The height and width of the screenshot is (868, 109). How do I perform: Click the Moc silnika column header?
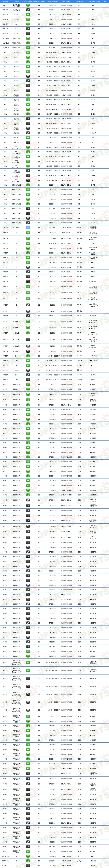click(66, 2)
